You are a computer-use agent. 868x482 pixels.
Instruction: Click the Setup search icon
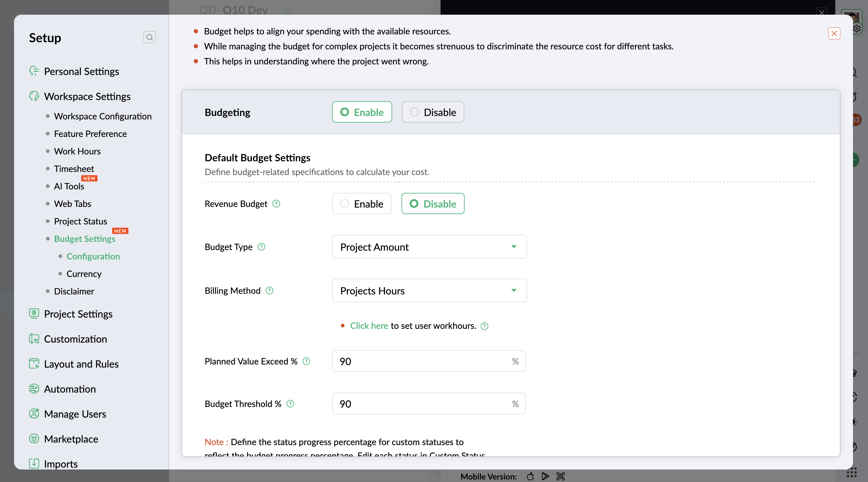pyautogui.click(x=150, y=37)
